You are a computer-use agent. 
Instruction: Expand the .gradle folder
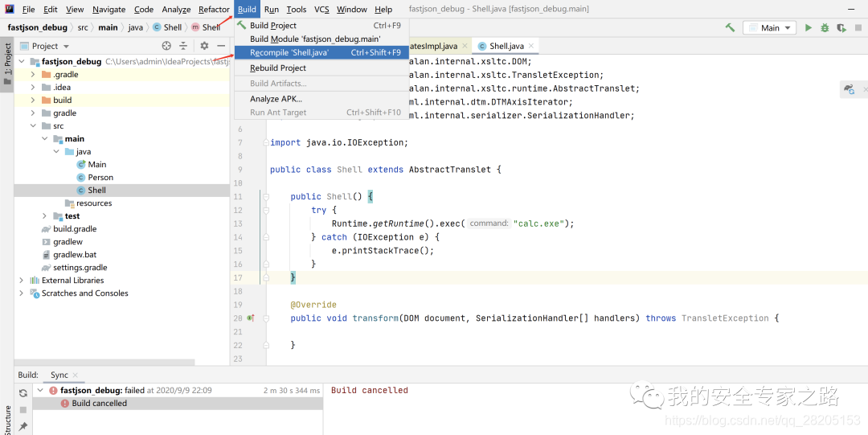[x=33, y=74]
